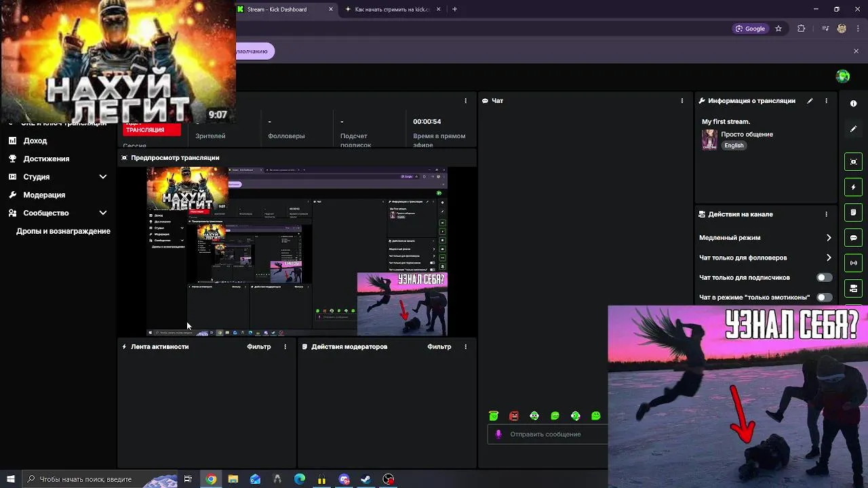
Task: Pick the green emote on the far right
Action: click(x=596, y=415)
